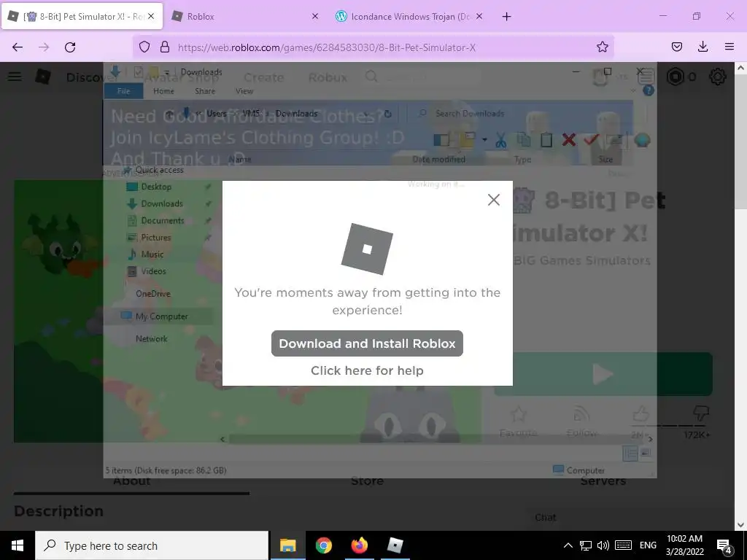The width and height of the screenshot is (747, 560).
Task: Click the Roblox logo home icon
Action: pos(43,76)
